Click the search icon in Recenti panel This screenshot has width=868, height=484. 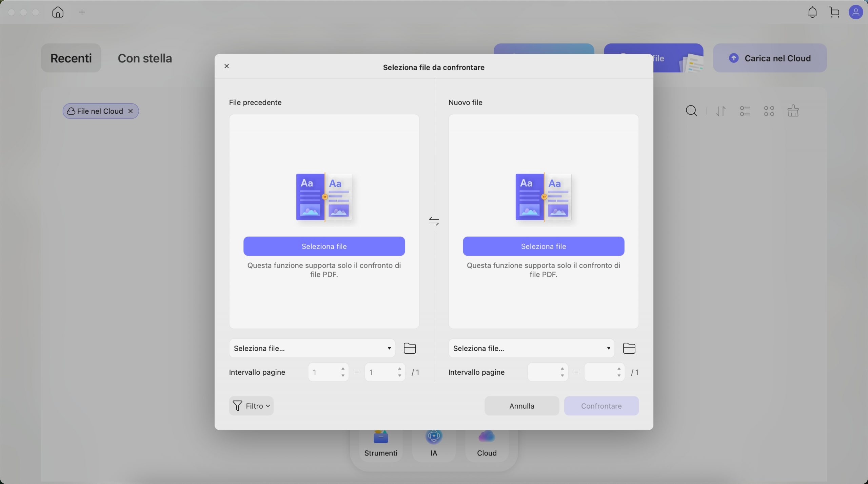(691, 111)
